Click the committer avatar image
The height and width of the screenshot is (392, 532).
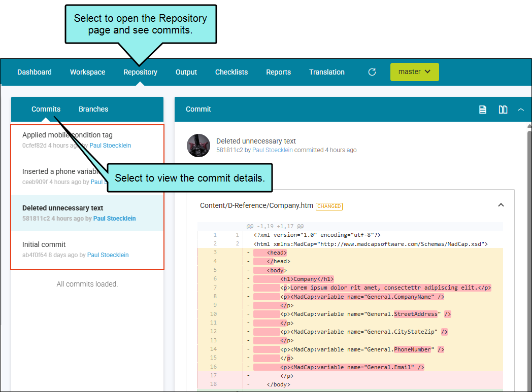click(198, 146)
